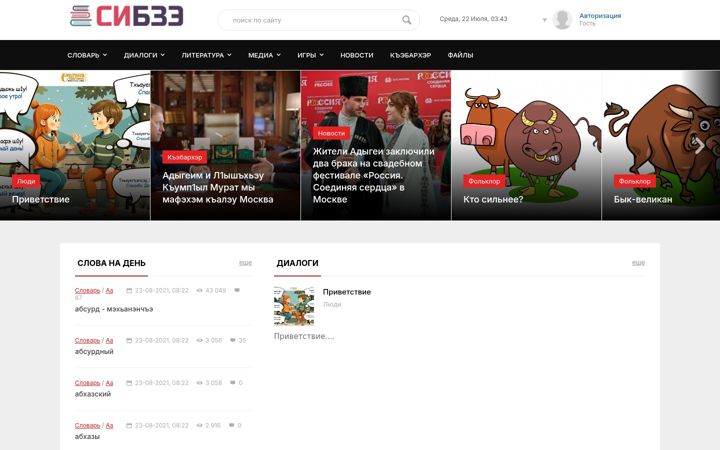Screen dimensions: 720x450
Task: Click the СИБЗЭ site logo
Action: [126, 17]
